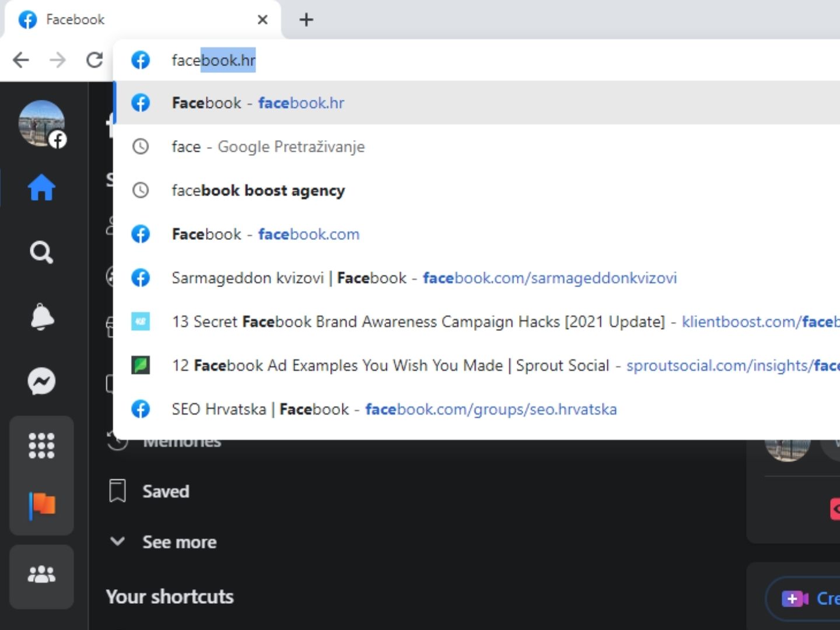Viewport: 840px width, 630px height.
Task: Reload the page with refresh icon
Action: point(94,60)
